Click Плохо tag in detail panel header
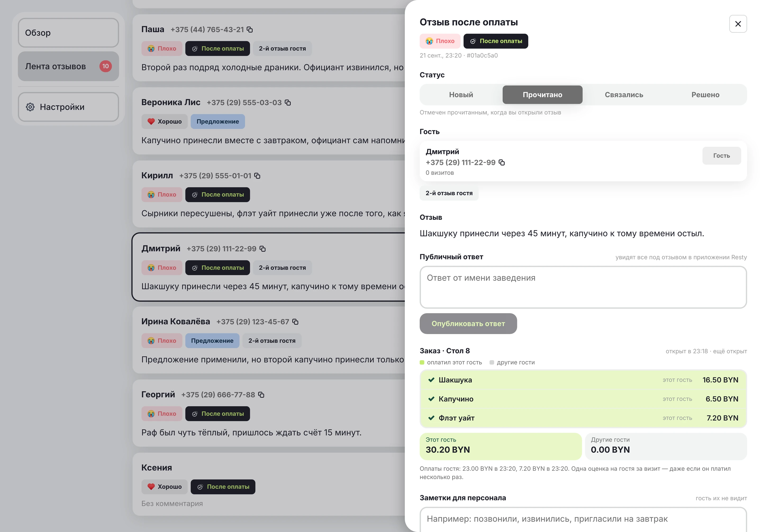The width and height of the screenshot is (762, 532). [440, 41]
